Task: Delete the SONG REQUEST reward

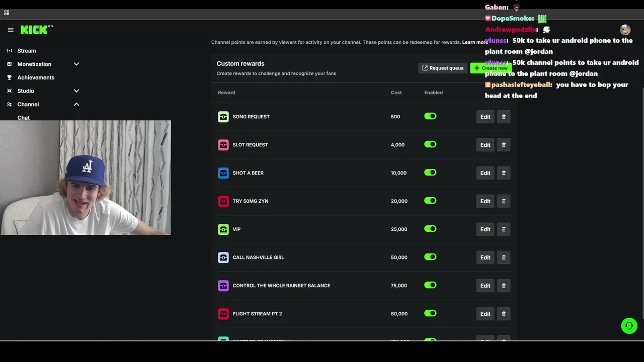Action: point(504,117)
